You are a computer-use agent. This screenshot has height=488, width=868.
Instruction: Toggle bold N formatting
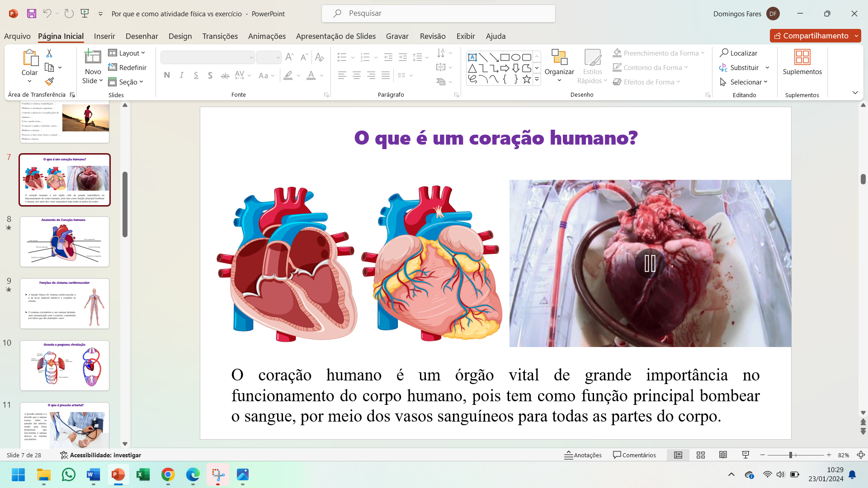click(x=167, y=75)
